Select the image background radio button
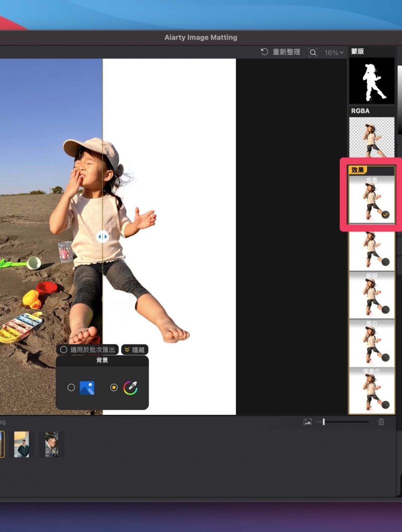The image size is (402, 532). [71, 387]
